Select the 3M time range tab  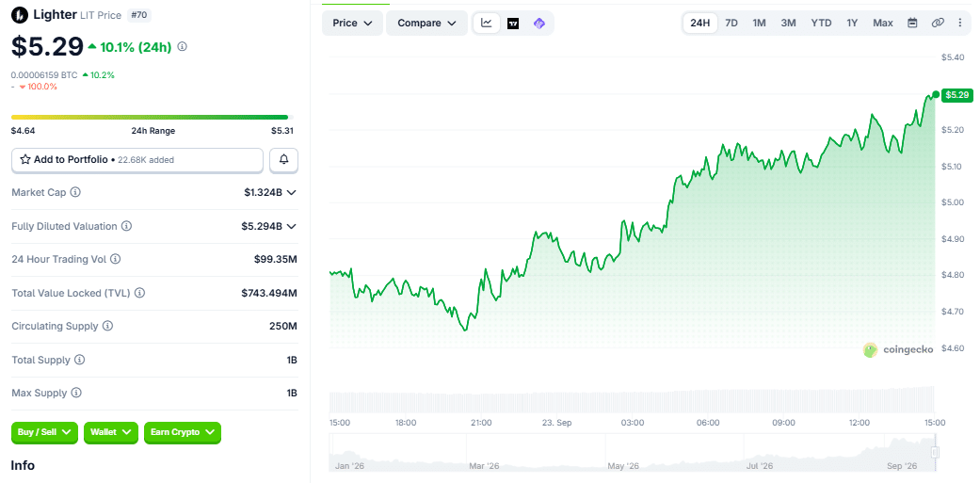tap(788, 24)
